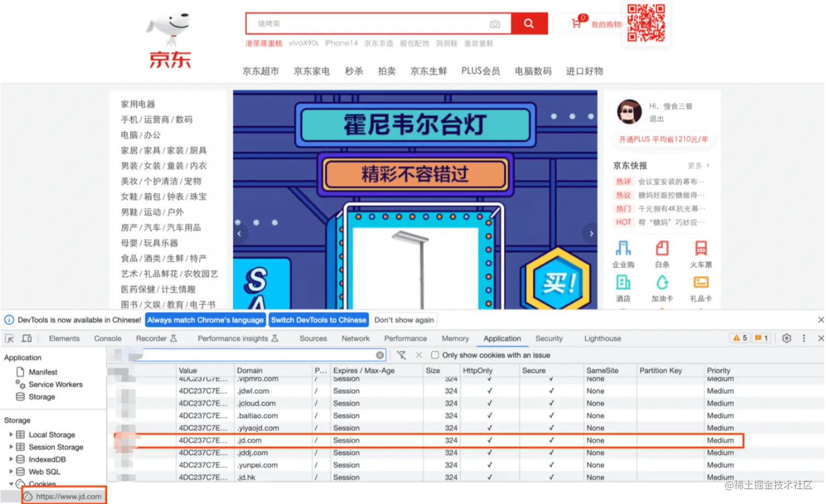The height and width of the screenshot is (504, 826).
Task: Switch to the Console tab
Action: 108,339
